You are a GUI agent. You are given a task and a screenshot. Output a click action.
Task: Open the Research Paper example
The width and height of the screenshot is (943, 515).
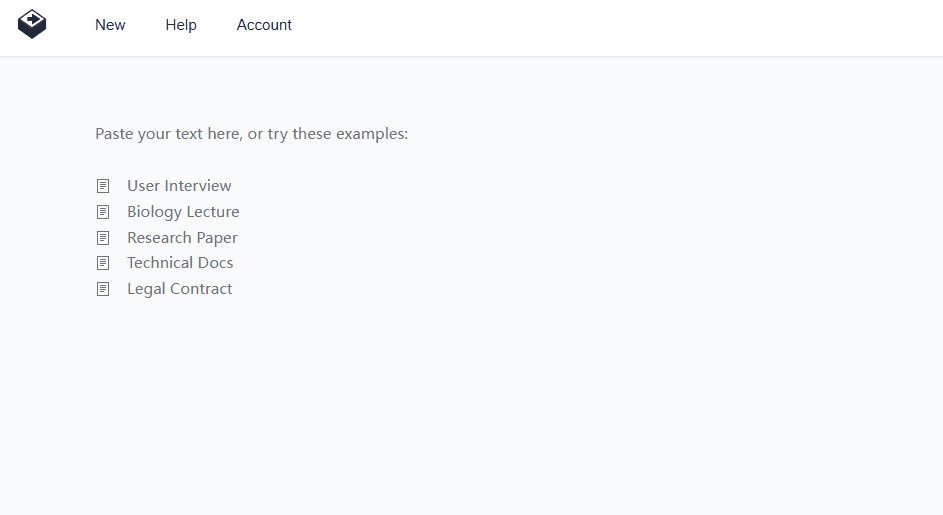[182, 238]
